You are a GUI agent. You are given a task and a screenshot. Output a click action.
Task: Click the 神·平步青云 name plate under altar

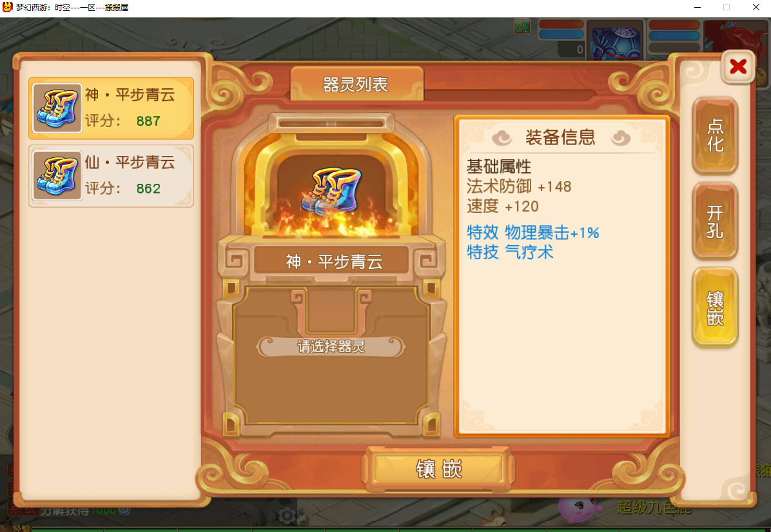coord(332,261)
